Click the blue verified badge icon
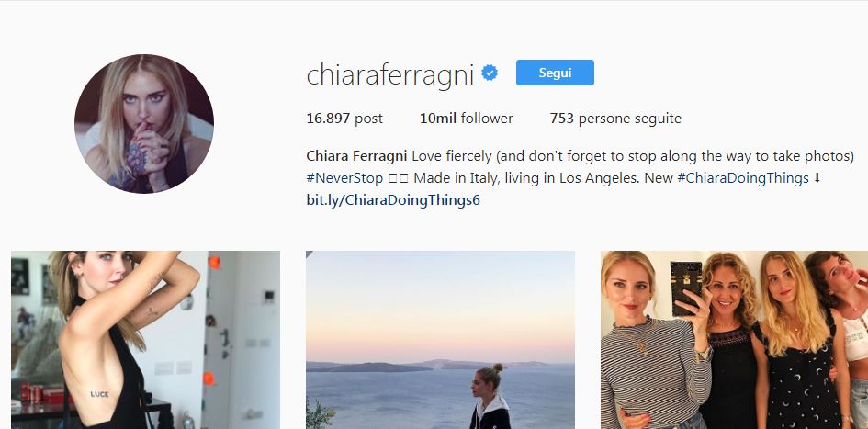The image size is (868, 429). (490, 73)
